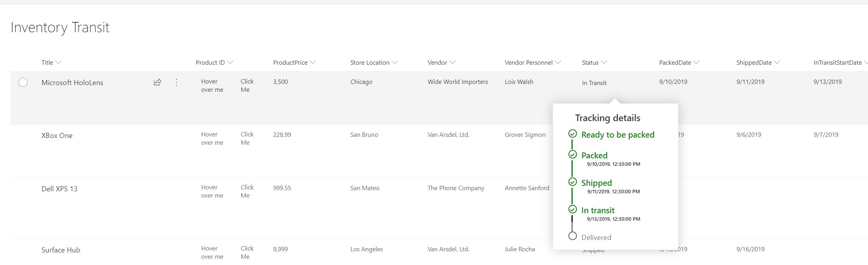Open the Vendor Personnel column dropdown
The height and width of the screenshot is (265, 868).
558,62
